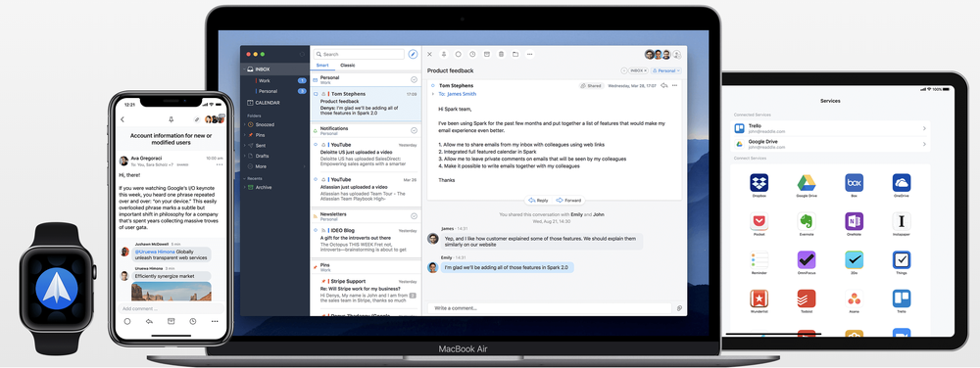Click the move to folder icon in toolbar

point(515,54)
